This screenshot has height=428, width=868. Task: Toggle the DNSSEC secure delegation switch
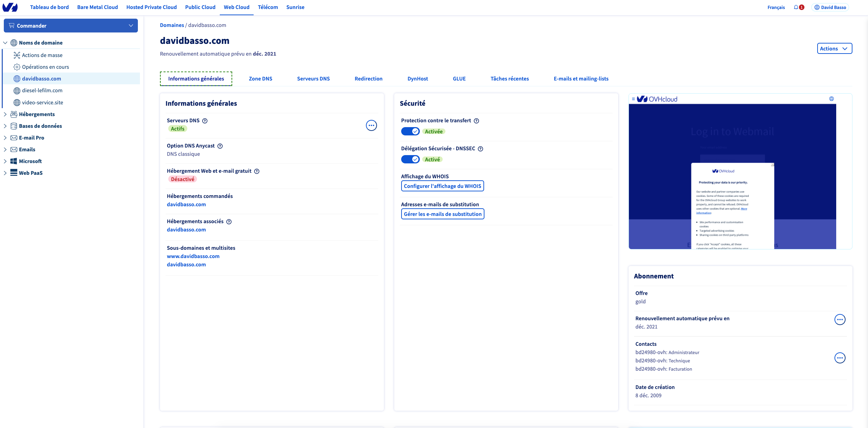(x=410, y=159)
